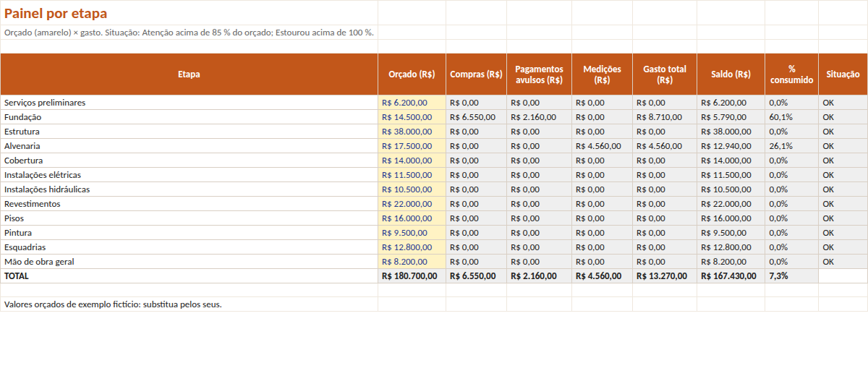Edit yellow budget cell 'R$ 11.500,00'
Image resolution: width=868 pixels, height=376 pixels.
(x=412, y=175)
